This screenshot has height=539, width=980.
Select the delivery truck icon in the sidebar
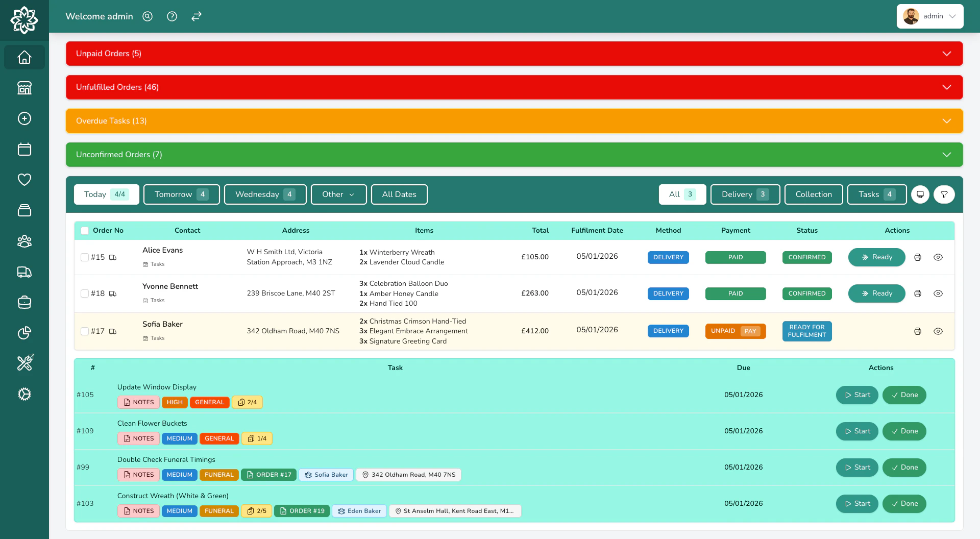click(24, 272)
